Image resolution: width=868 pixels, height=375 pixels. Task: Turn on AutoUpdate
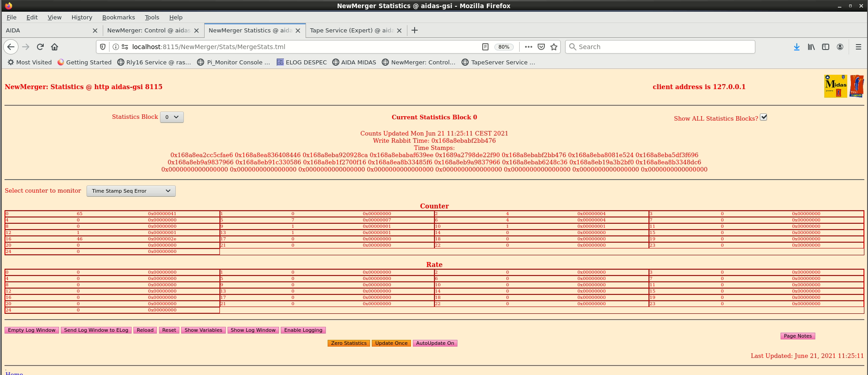tap(435, 343)
